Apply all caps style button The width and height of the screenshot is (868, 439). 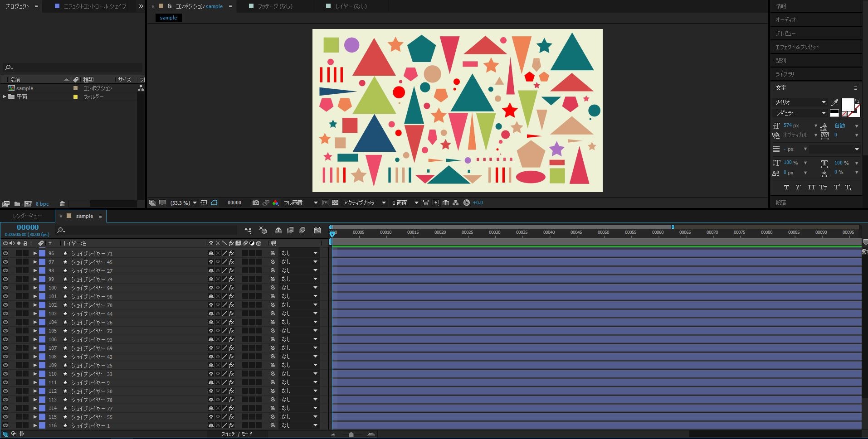point(811,187)
